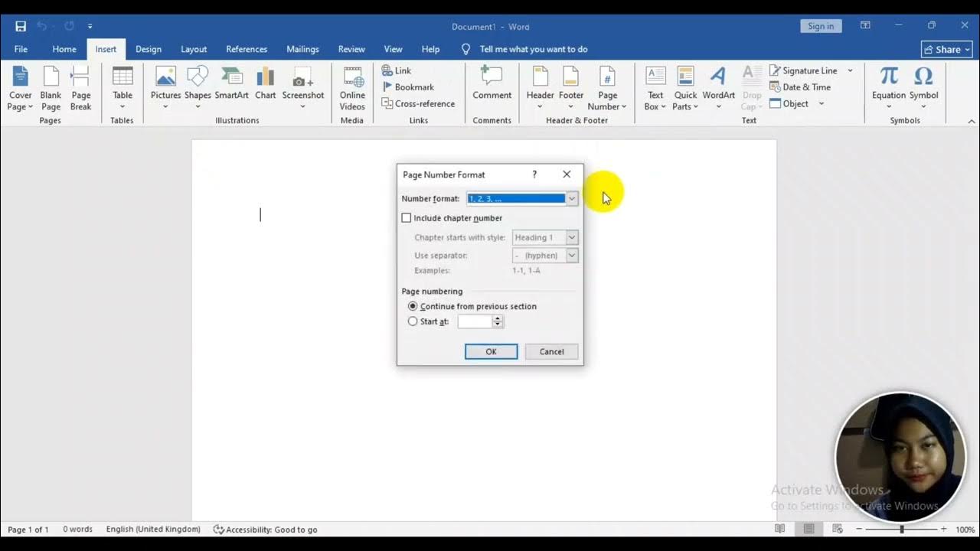
Task: Open the Symbol gallery
Action: point(923,89)
